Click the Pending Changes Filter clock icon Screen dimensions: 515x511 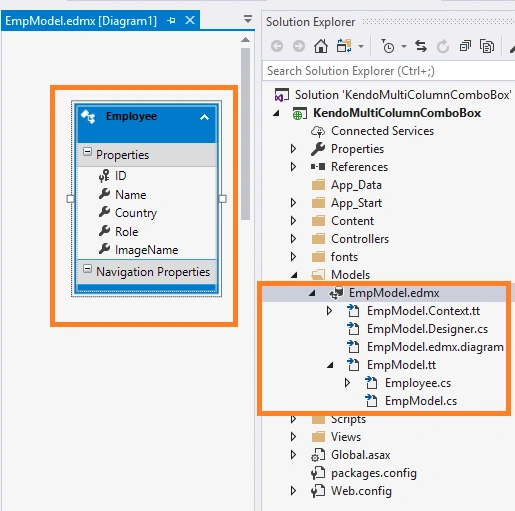[x=388, y=46]
